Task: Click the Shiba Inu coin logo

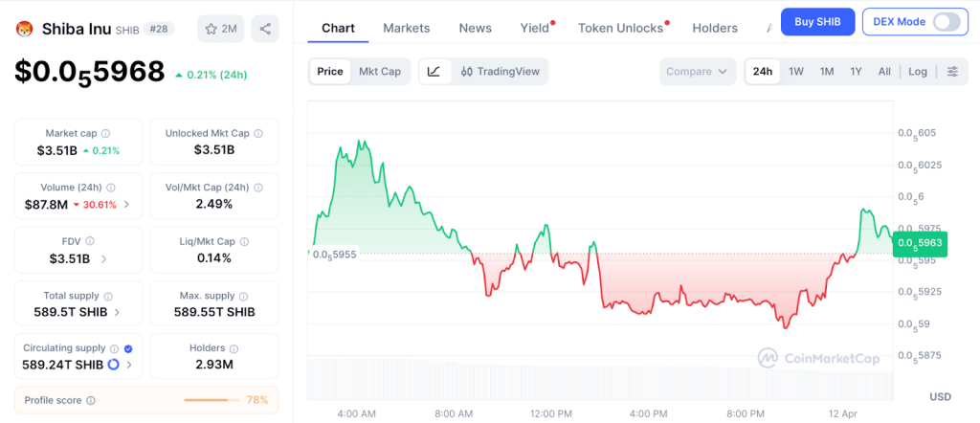Action: coord(24,29)
